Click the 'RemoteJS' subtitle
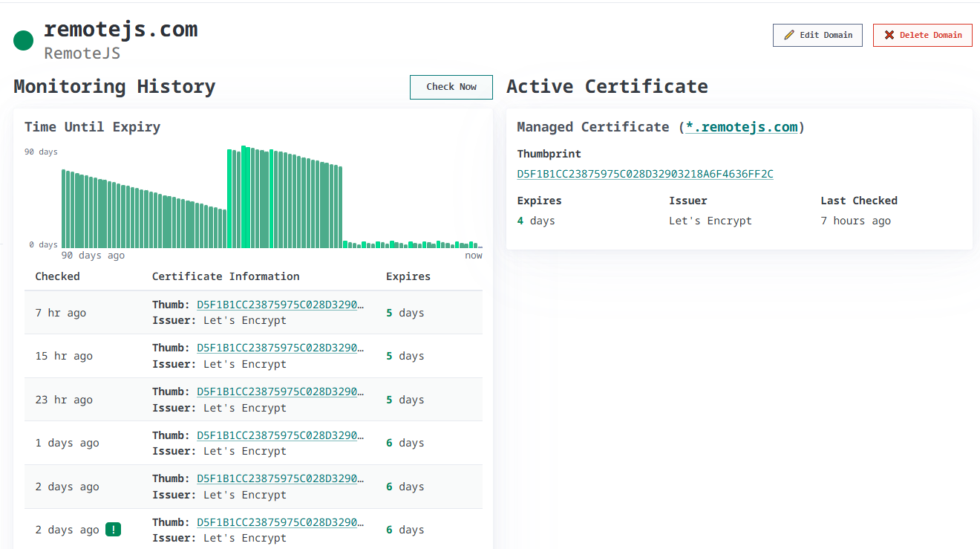This screenshot has width=980, height=549. (82, 53)
